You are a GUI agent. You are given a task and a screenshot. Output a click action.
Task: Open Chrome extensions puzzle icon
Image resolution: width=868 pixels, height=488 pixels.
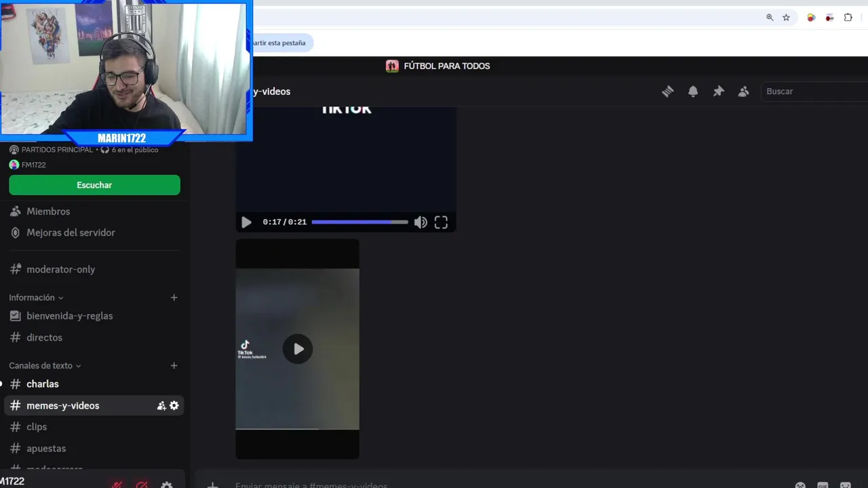[x=848, y=18]
